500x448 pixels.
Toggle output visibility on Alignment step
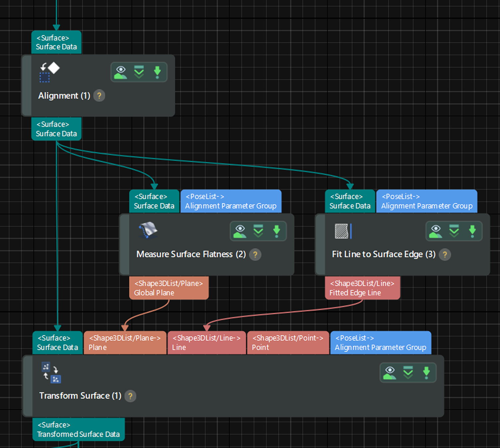click(x=121, y=72)
